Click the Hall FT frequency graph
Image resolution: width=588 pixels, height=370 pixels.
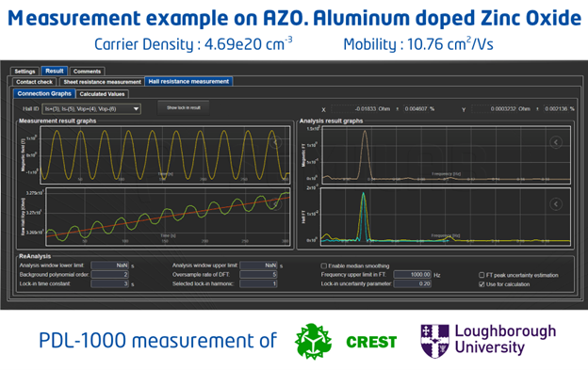click(446, 217)
